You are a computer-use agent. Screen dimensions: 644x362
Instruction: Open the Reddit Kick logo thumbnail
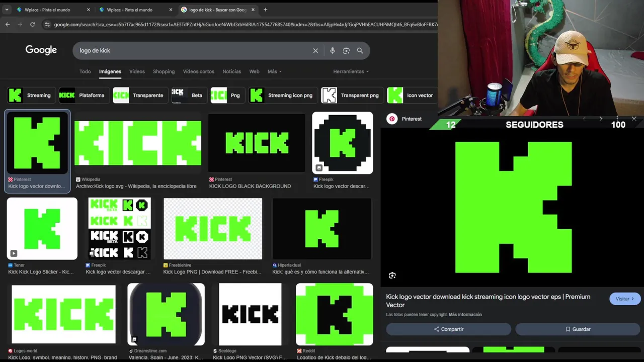point(335,314)
